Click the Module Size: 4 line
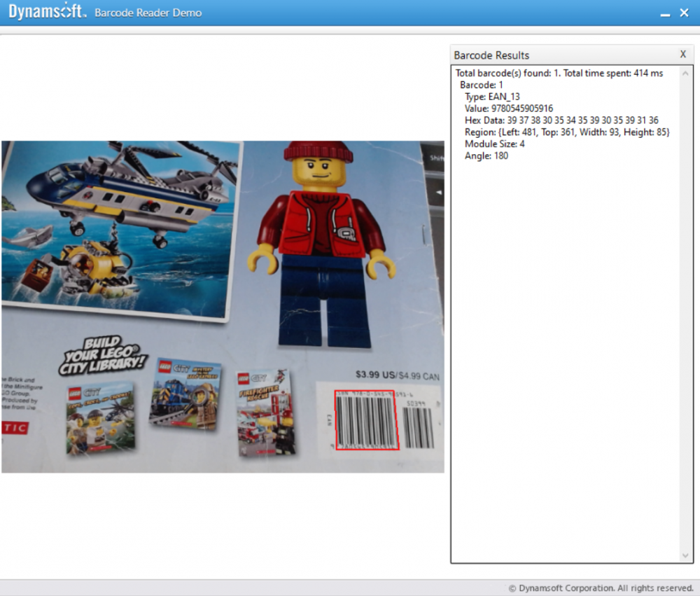The image size is (700, 596). pyautogui.click(x=494, y=144)
